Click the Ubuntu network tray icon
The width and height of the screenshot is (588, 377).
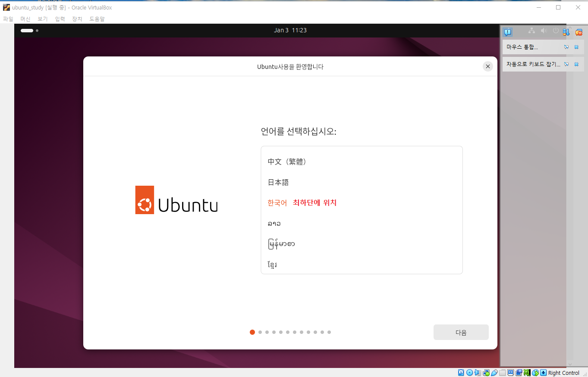tap(531, 31)
